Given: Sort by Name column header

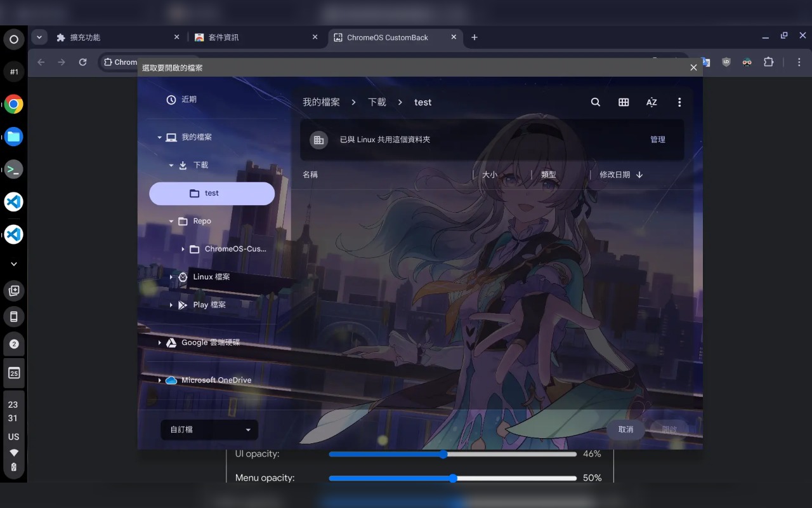Looking at the screenshot, I should coord(310,175).
